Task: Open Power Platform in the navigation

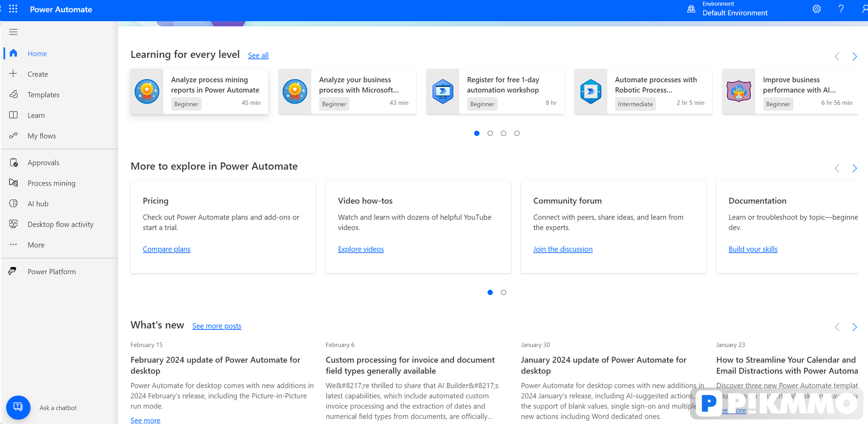Action: (52, 272)
